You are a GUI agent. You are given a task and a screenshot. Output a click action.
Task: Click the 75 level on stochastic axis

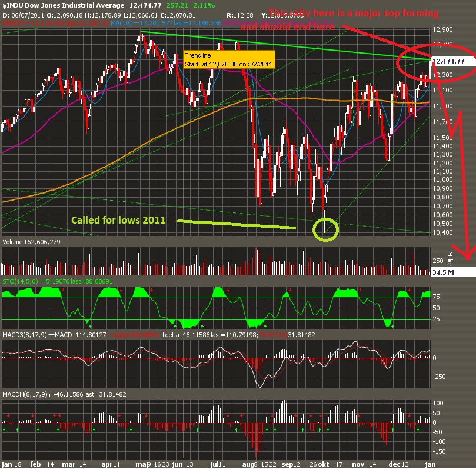(x=436, y=297)
